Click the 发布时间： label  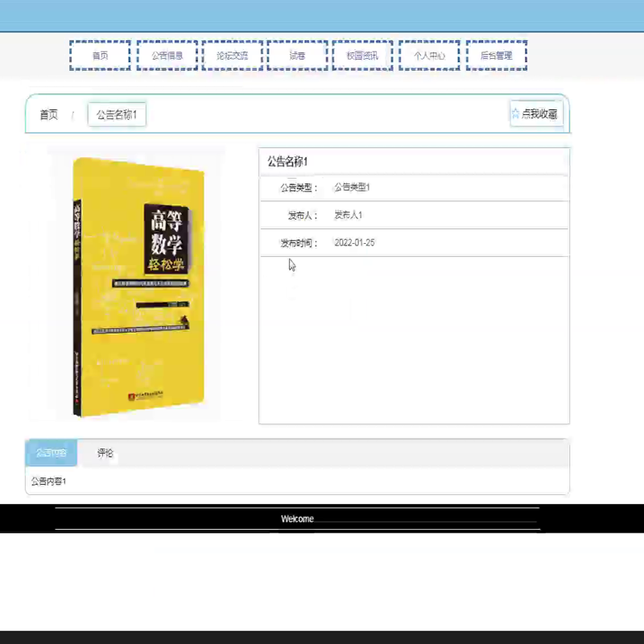pyautogui.click(x=299, y=243)
